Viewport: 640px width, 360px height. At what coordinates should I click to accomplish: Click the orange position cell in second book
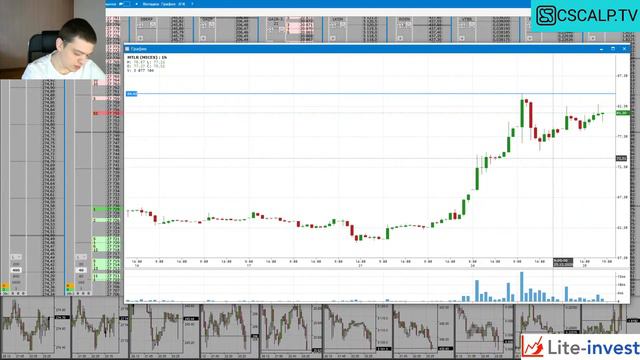click(70, 286)
